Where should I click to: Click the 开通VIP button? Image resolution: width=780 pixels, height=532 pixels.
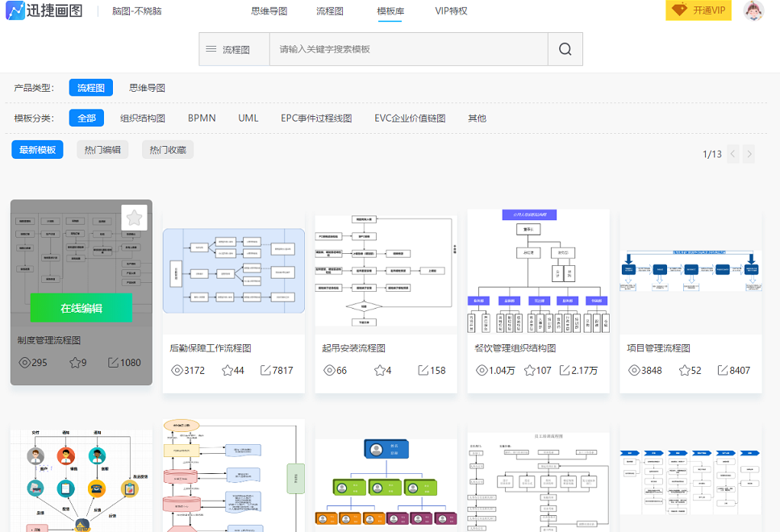pos(699,10)
